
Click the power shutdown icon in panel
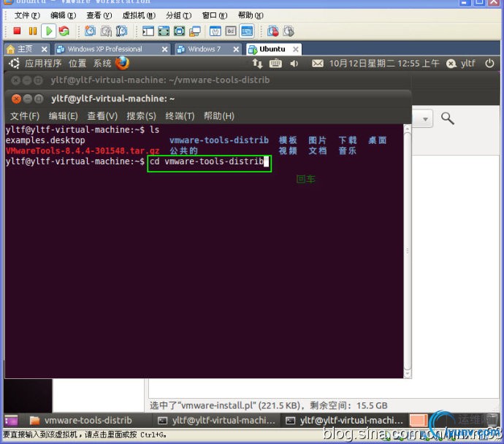[x=489, y=64]
